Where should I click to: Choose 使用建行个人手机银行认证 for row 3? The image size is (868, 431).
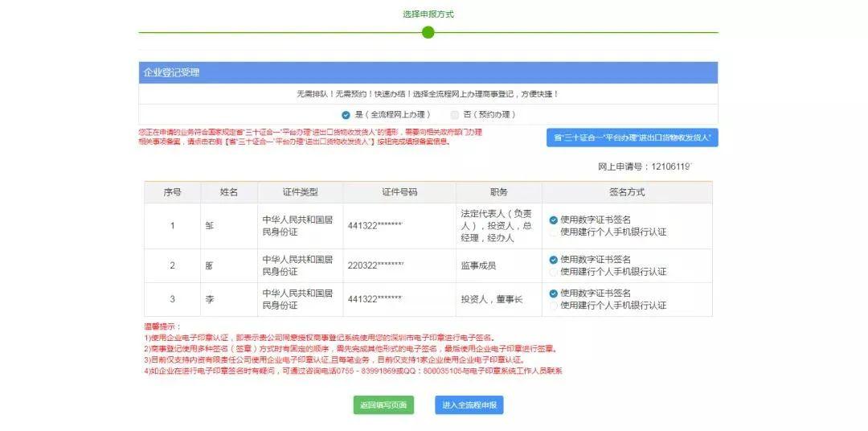click(x=554, y=306)
